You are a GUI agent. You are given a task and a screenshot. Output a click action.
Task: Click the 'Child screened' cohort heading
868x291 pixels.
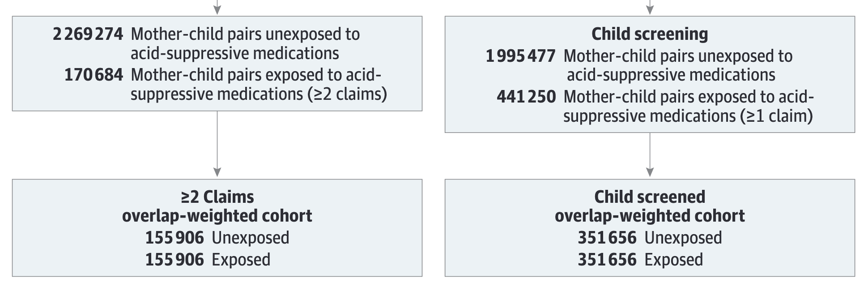[x=650, y=197]
